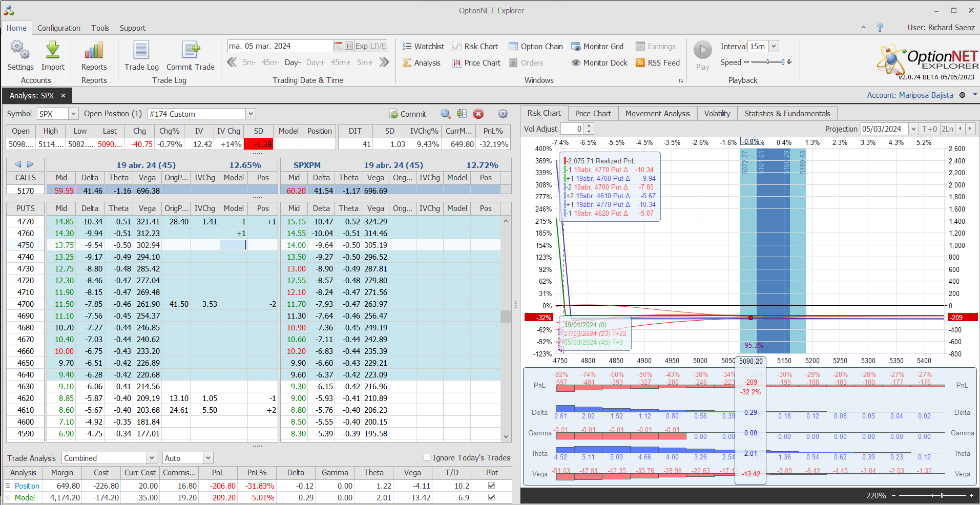Expand the Interval 15m dropdown
This screenshot has height=505, width=980.
[774, 46]
